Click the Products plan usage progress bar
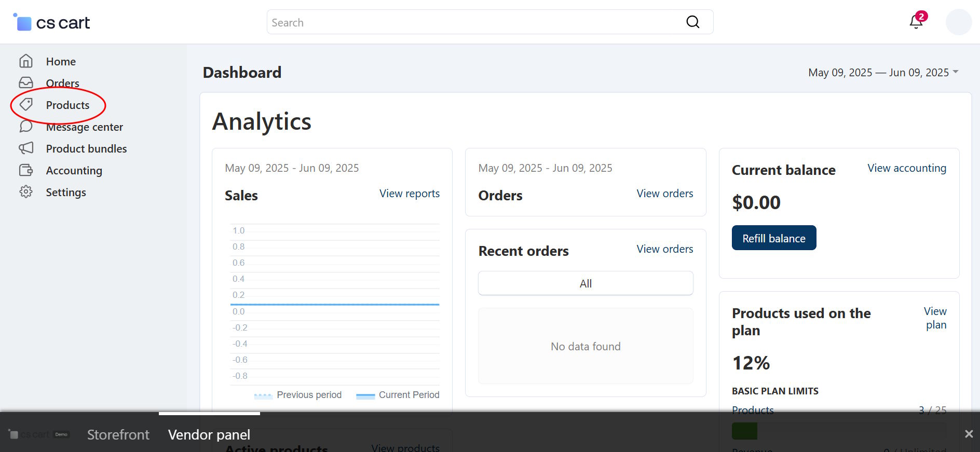 click(839, 431)
